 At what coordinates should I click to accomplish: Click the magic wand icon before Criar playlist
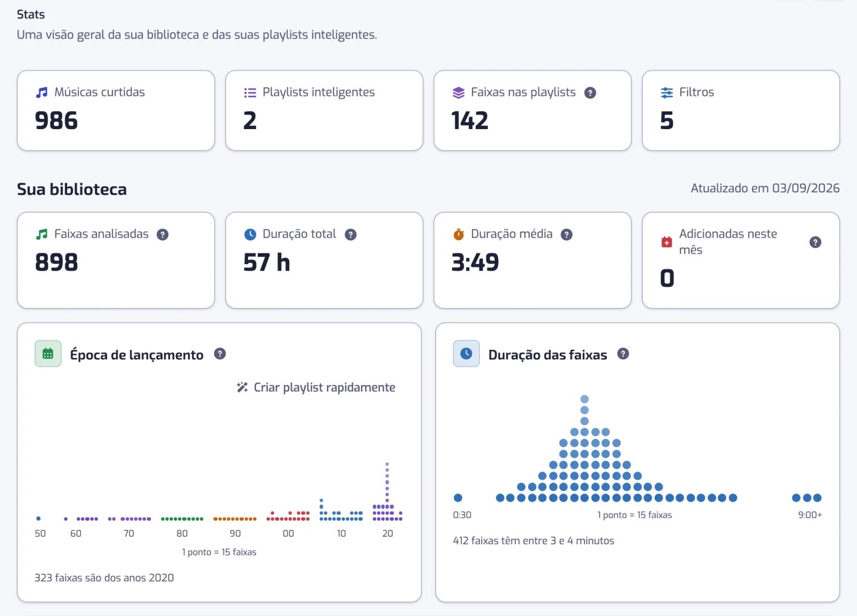243,387
